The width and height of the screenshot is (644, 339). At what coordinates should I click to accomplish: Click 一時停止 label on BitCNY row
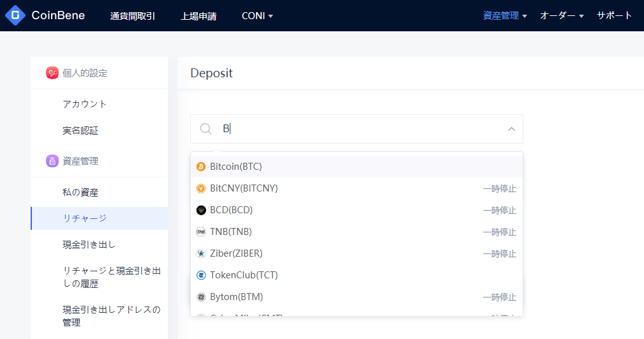[499, 188]
